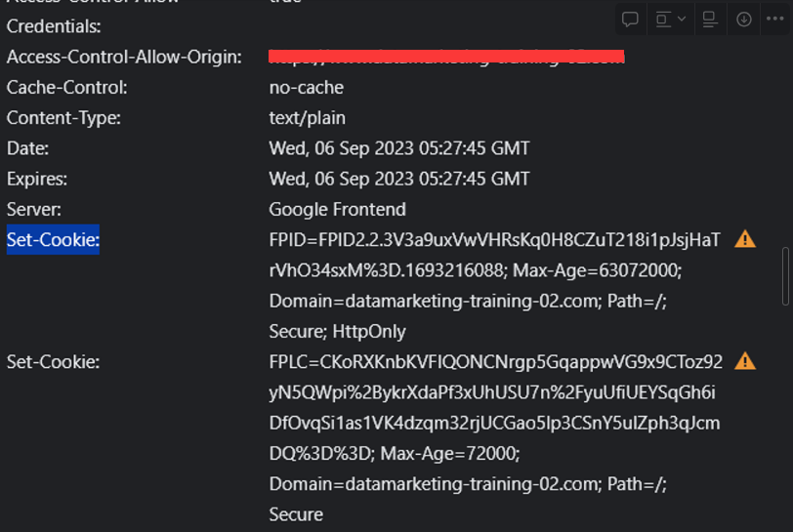Open the three-dots more options menu
Viewport: 793px width, 532px height.
coord(774,20)
